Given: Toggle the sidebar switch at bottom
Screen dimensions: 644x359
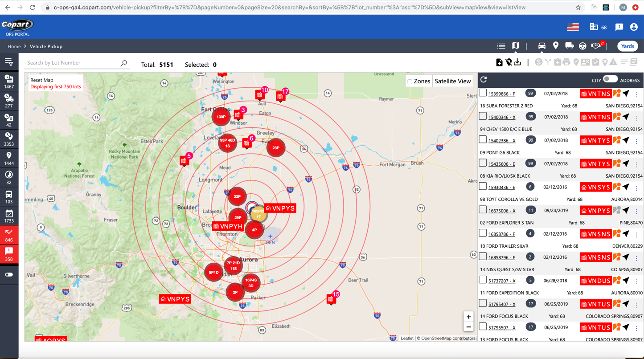Looking at the screenshot, I should pyautogui.click(x=9, y=275).
